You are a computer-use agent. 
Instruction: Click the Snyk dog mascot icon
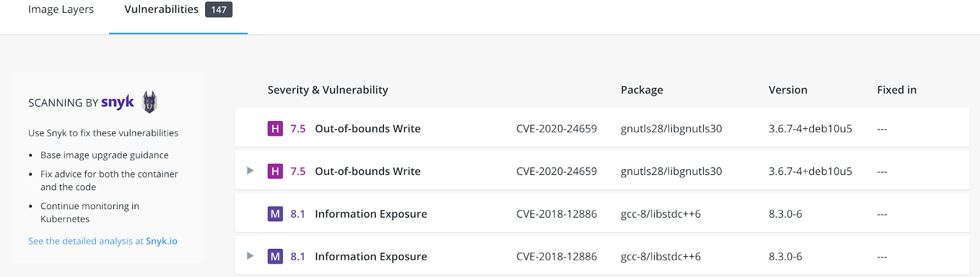[x=149, y=102]
